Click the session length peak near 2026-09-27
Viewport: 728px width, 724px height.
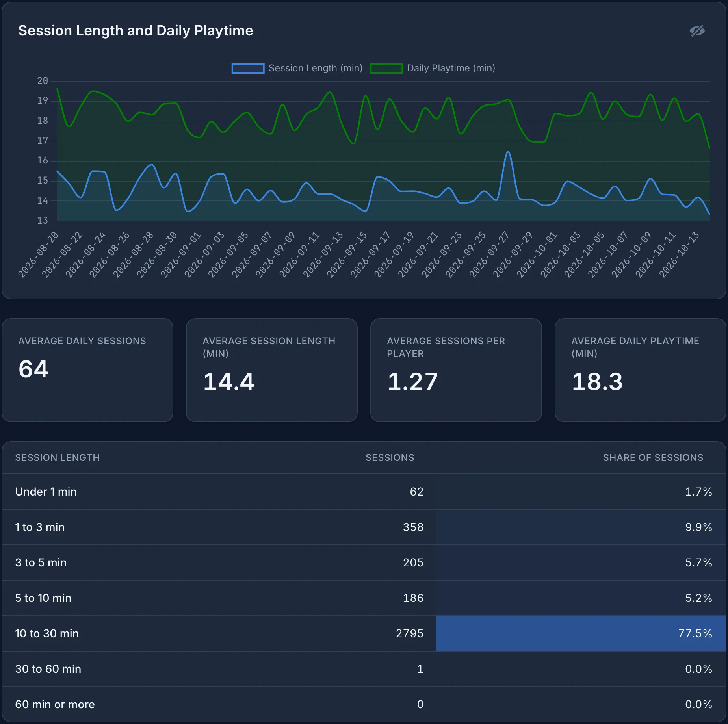point(508,152)
